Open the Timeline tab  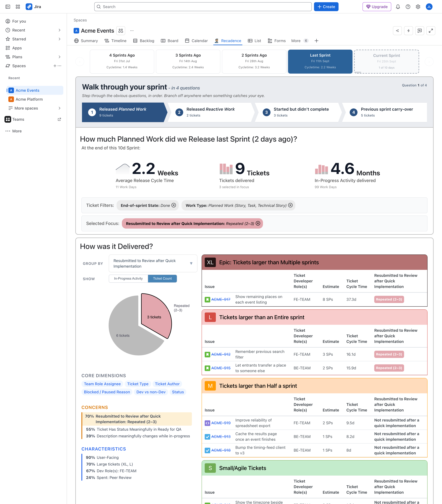[115, 41]
